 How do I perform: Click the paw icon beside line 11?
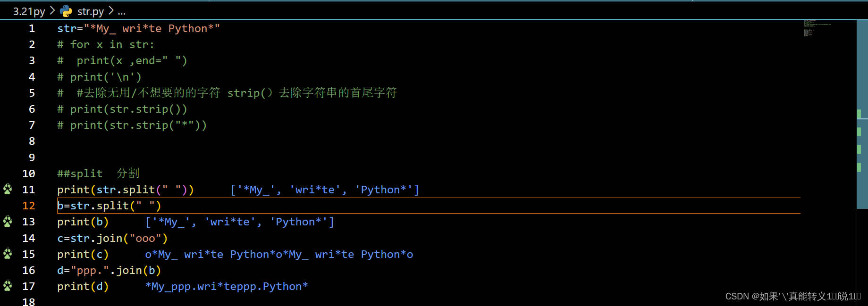click(8, 189)
